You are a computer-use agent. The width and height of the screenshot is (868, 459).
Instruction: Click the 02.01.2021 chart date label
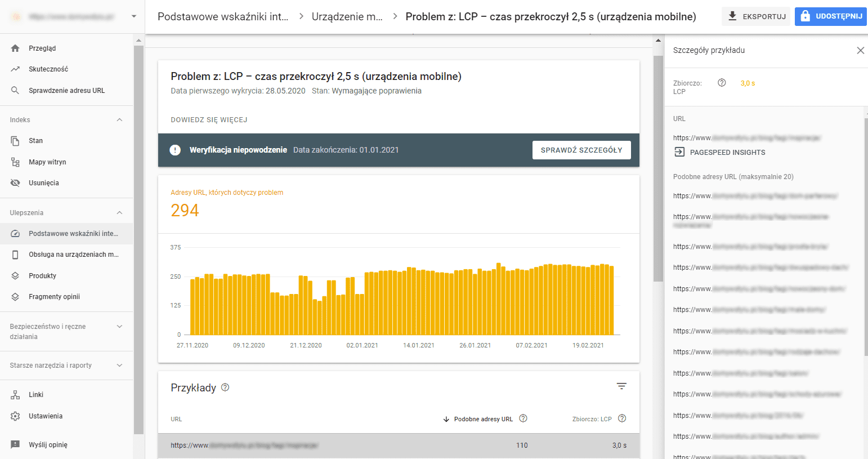coord(362,345)
